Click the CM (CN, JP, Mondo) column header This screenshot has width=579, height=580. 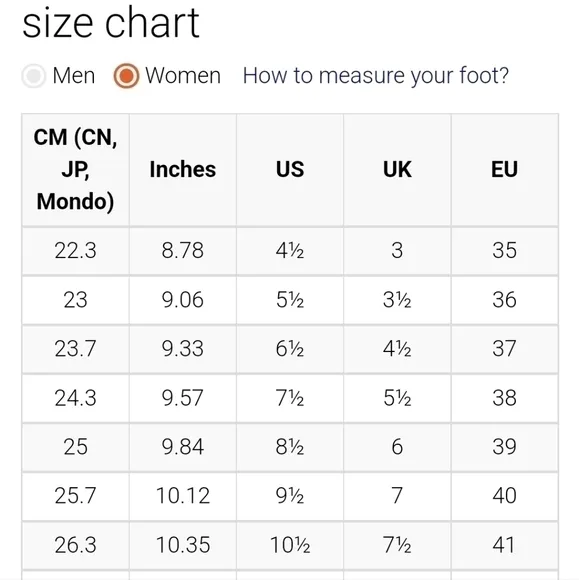[75, 170]
